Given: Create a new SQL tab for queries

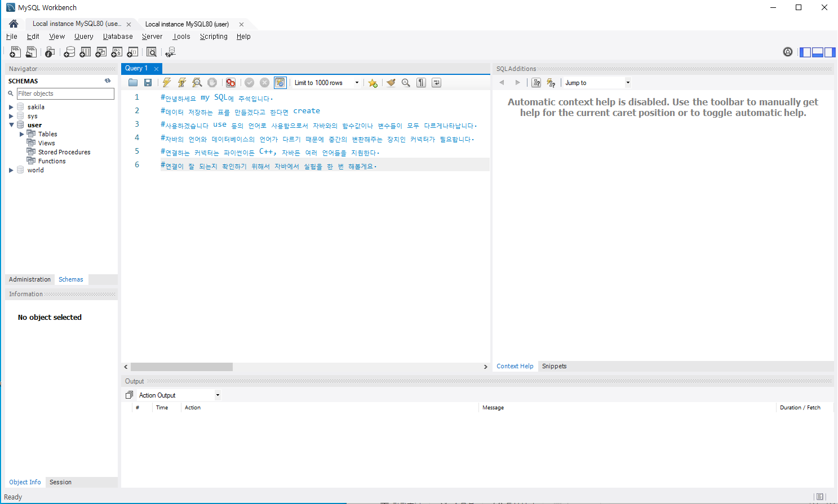Looking at the screenshot, I should [15, 52].
